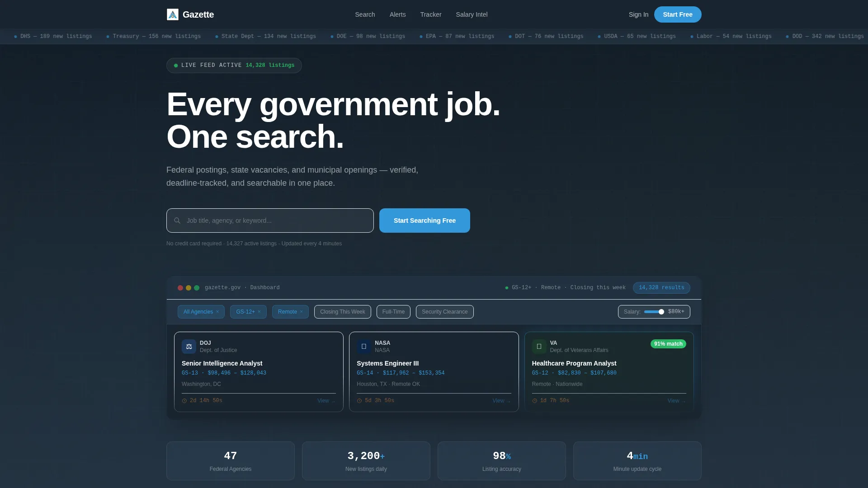Toggle the Closing This Week filter
868x488 pixels.
343,312
